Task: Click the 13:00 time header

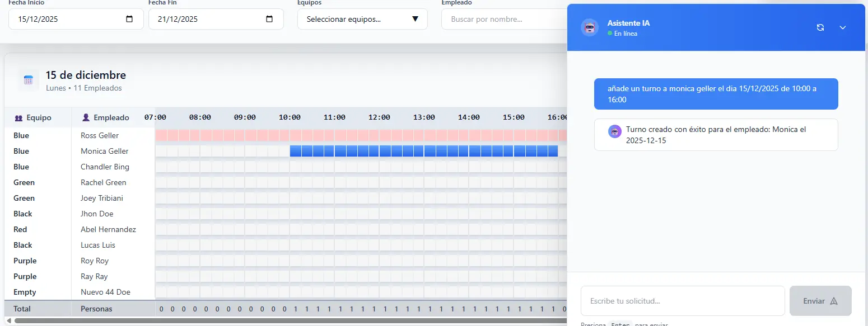Action: coord(424,117)
